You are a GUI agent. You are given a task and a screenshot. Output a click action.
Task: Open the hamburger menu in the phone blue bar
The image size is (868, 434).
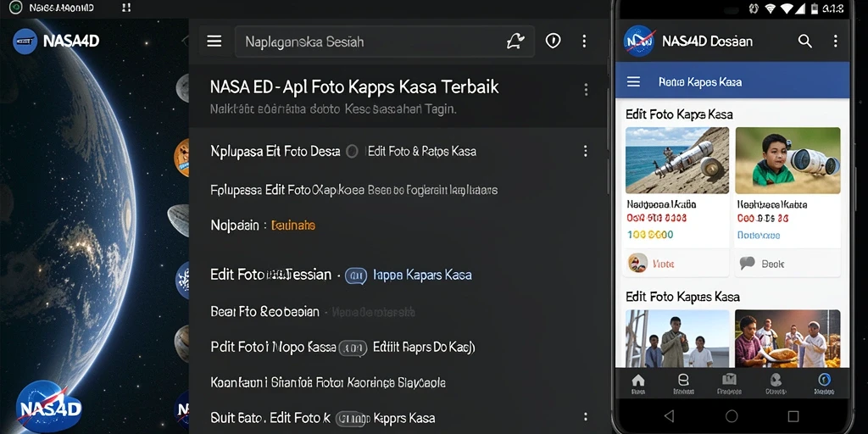pyautogui.click(x=633, y=82)
